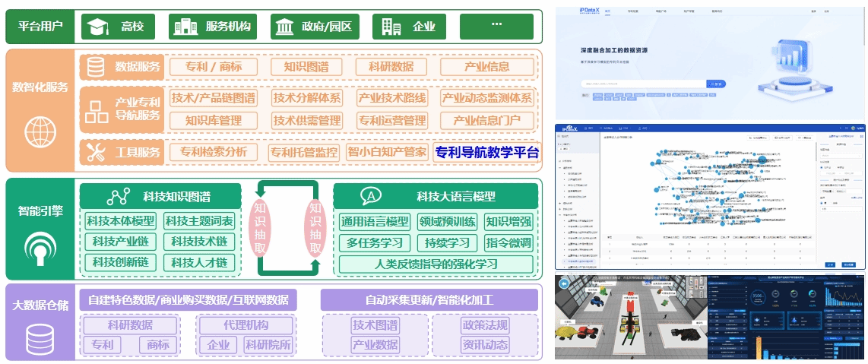Click the blue back arrow in 3D exhibition
Screen dimensions: 868x364
pyautogui.click(x=563, y=284)
